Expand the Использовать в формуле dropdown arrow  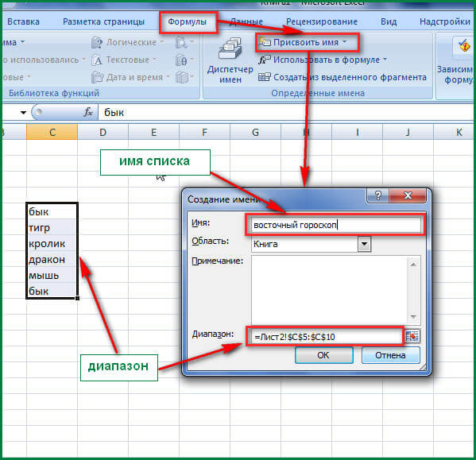coord(385,59)
